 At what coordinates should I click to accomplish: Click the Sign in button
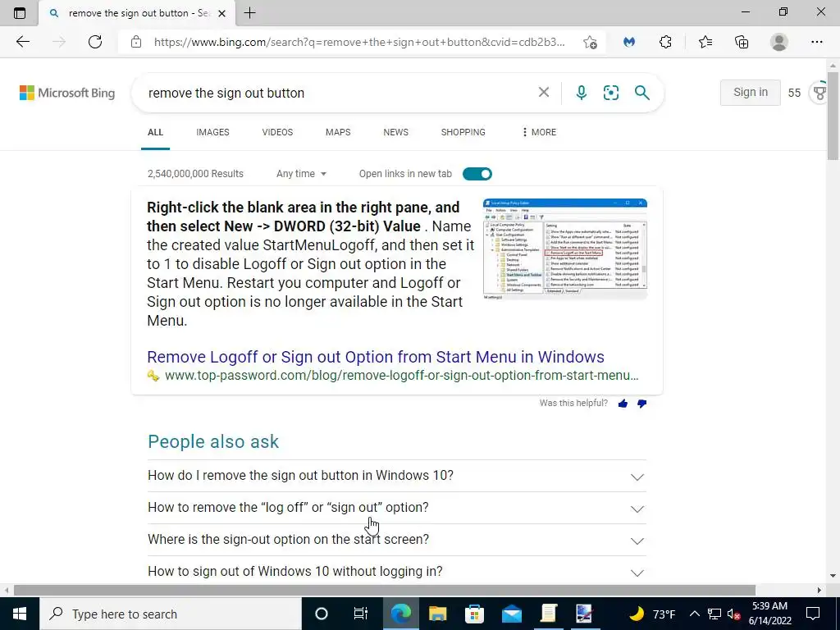pyautogui.click(x=750, y=92)
